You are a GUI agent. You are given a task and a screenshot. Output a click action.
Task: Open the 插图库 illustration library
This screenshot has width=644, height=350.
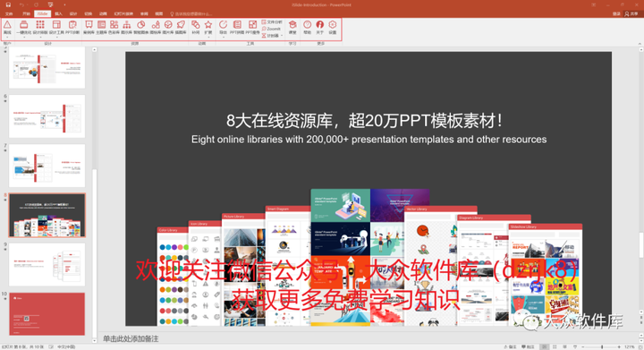pos(181,27)
